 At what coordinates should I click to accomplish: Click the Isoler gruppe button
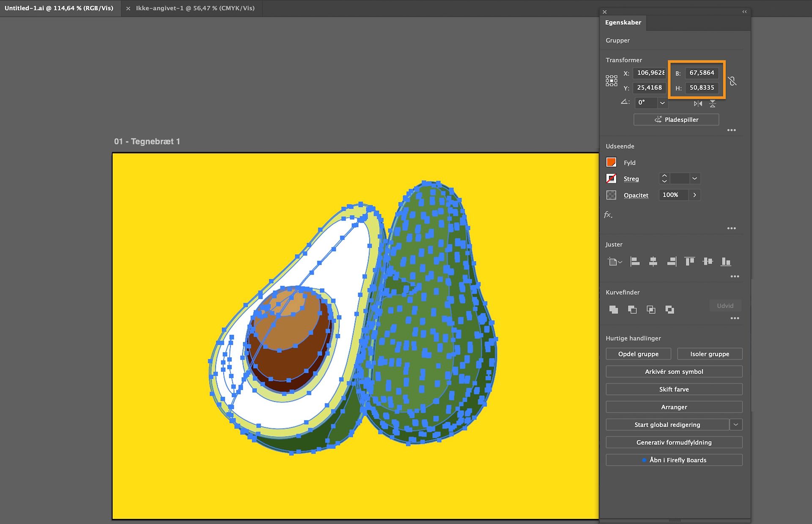[x=710, y=354]
